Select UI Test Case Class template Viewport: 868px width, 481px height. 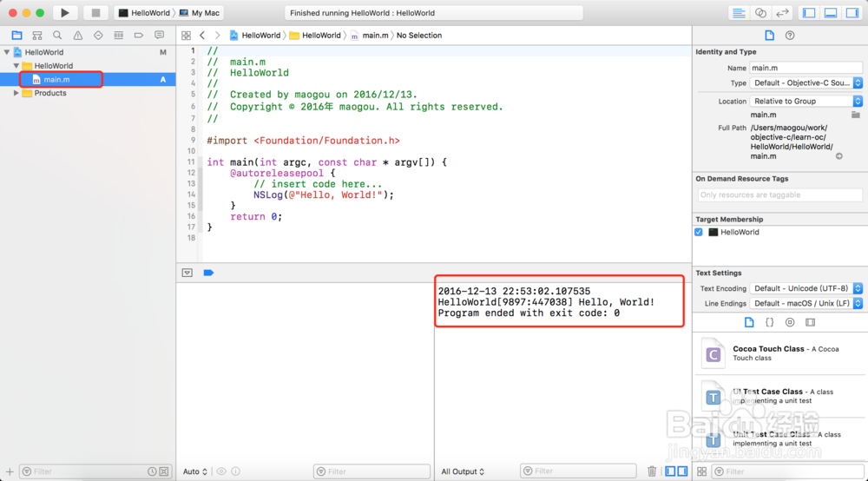780,396
